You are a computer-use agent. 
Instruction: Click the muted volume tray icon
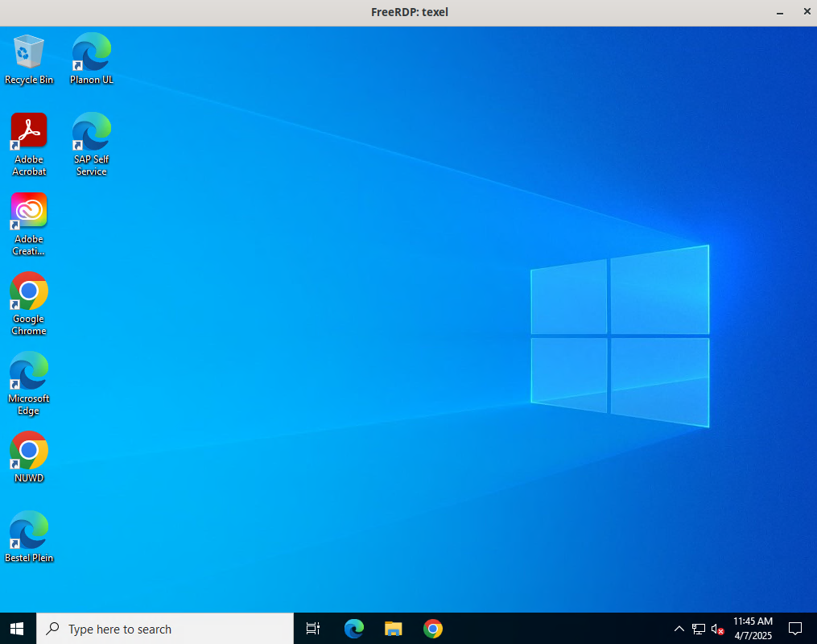point(717,629)
